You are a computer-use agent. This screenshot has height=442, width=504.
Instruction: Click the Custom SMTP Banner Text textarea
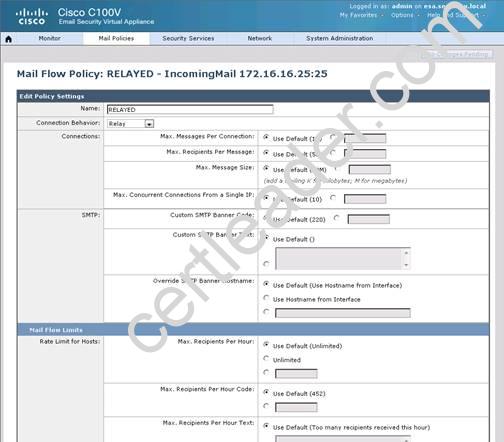pyautogui.click(x=339, y=258)
